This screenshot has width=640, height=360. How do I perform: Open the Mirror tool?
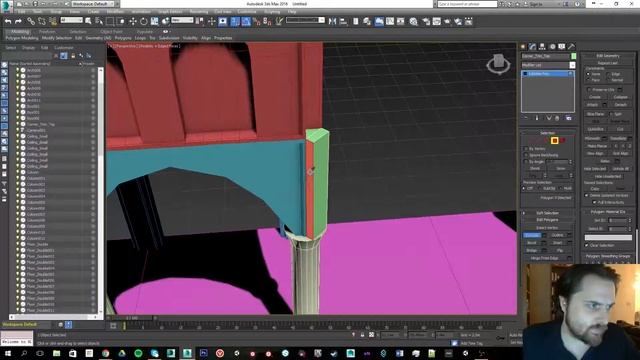click(333, 21)
